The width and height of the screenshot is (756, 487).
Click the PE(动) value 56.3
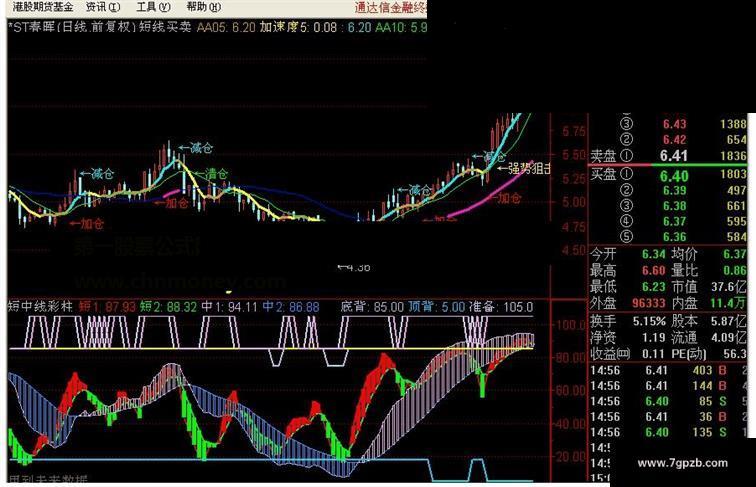tap(735, 354)
